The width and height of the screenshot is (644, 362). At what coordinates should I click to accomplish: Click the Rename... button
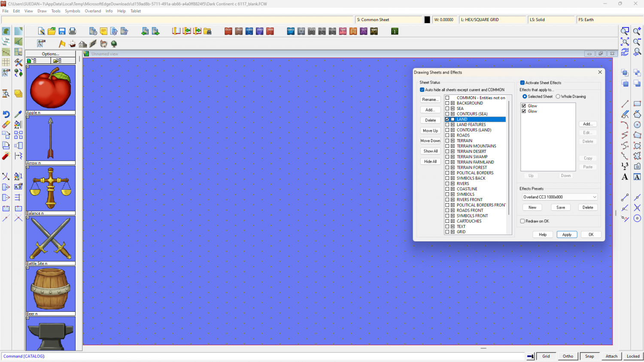[430, 100]
